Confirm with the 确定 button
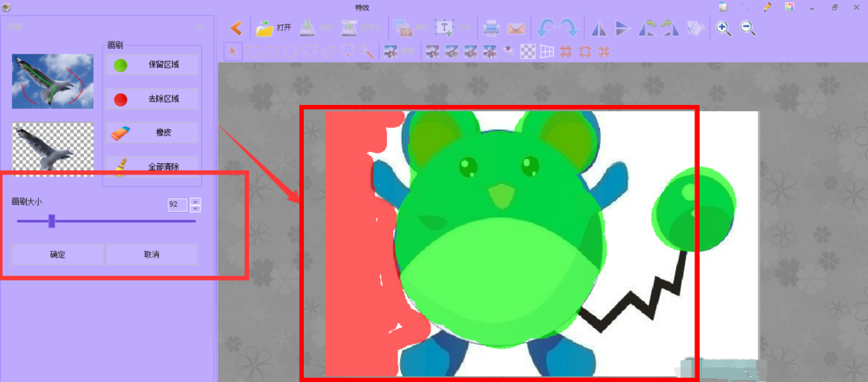 [57, 254]
